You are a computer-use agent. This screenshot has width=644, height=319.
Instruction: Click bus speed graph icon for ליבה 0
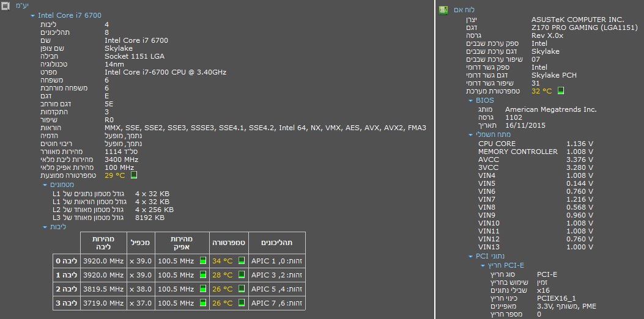[203, 260]
